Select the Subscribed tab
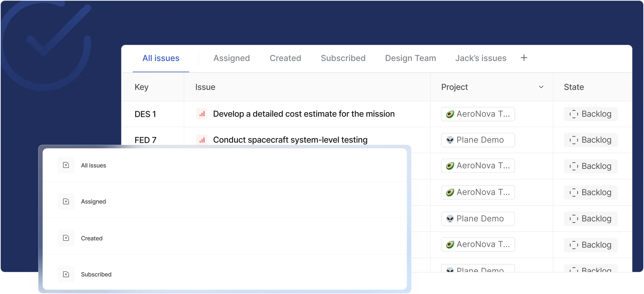Screen dimensions: 644x294 (x=343, y=58)
